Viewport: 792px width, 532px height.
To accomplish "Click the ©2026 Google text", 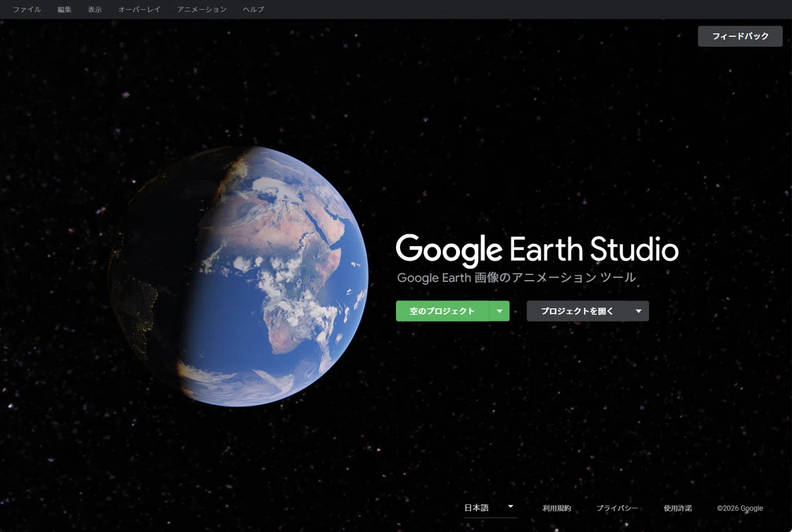I will [x=740, y=508].
